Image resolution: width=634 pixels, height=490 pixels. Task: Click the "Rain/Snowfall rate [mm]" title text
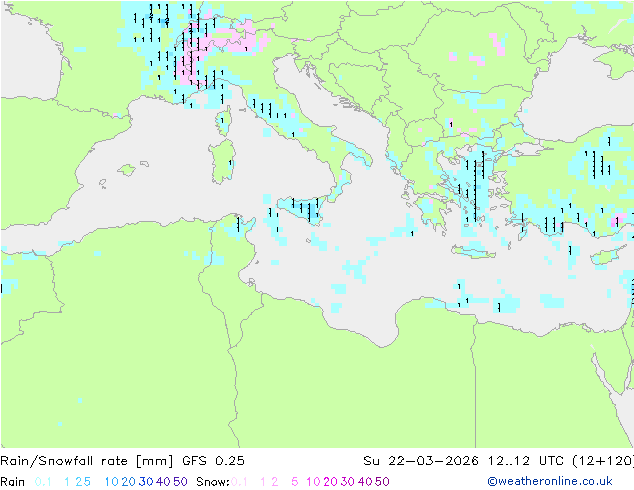coord(87,461)
